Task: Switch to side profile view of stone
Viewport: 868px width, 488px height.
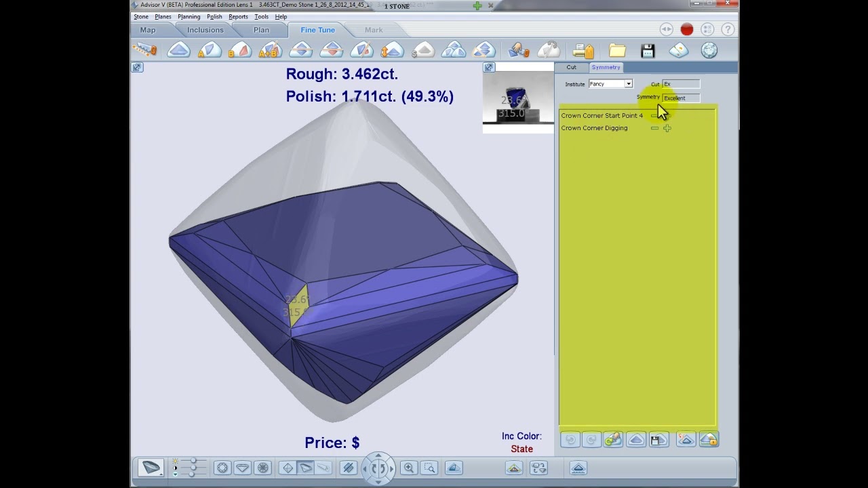Action: 242,468
